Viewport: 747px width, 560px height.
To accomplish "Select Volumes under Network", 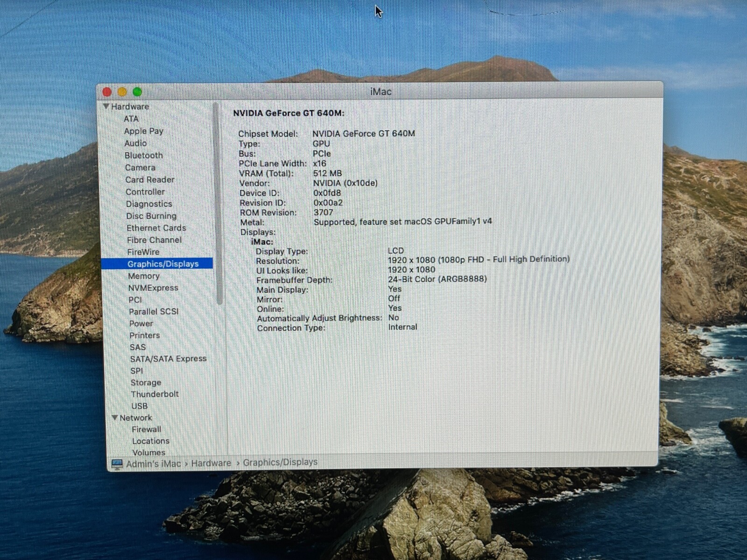I will (x=148, y=452).
